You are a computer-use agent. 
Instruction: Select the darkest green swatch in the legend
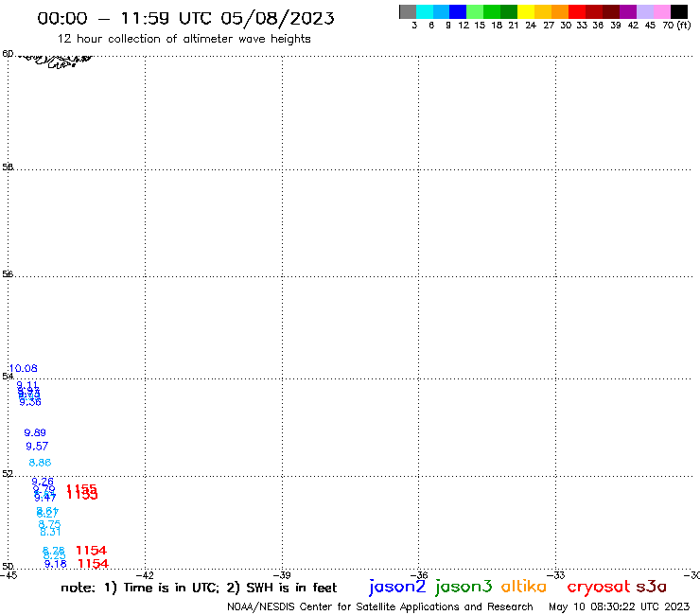click(509, 11)
